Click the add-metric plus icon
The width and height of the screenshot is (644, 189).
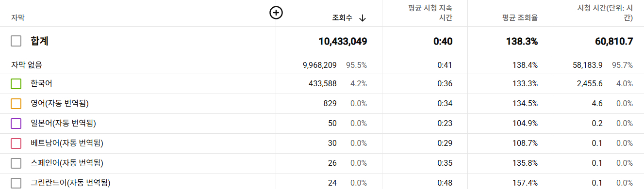click(x=276, y=13)
